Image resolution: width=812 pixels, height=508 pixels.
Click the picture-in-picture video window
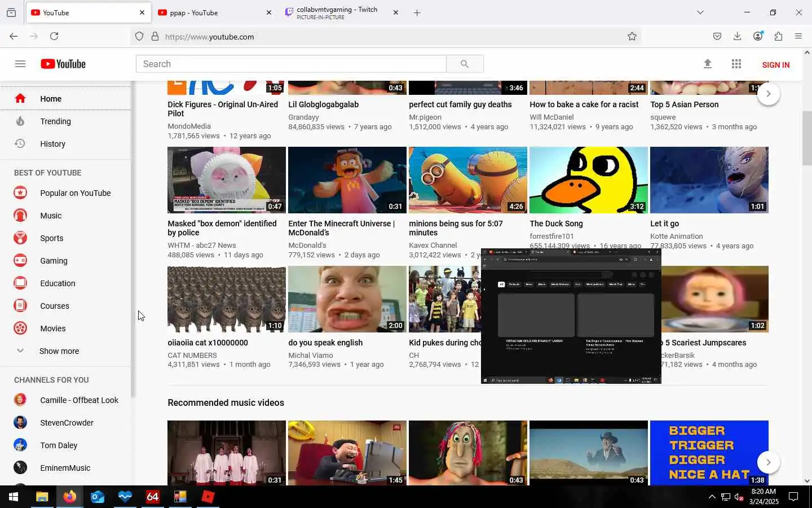pyautogui.click(x=571, y=316)
